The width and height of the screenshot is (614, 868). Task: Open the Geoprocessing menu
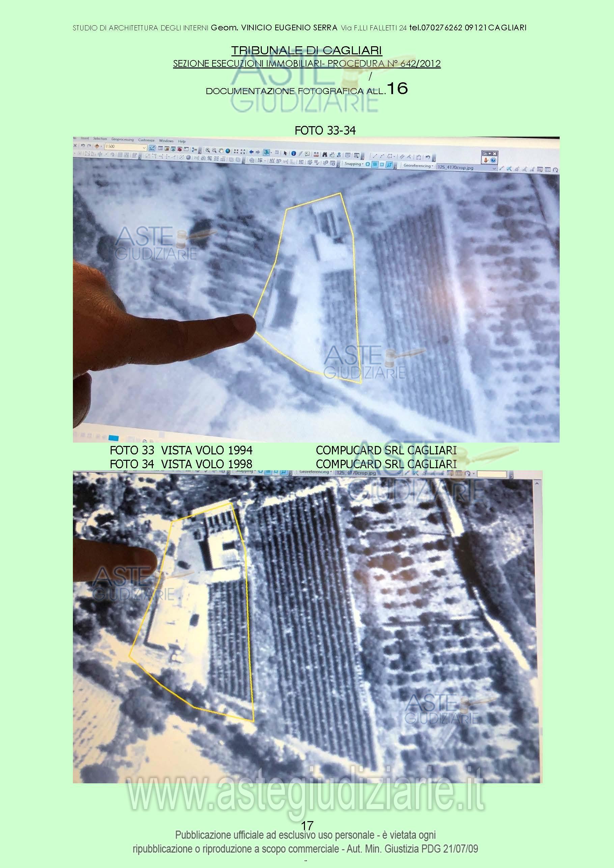[122, 140]
